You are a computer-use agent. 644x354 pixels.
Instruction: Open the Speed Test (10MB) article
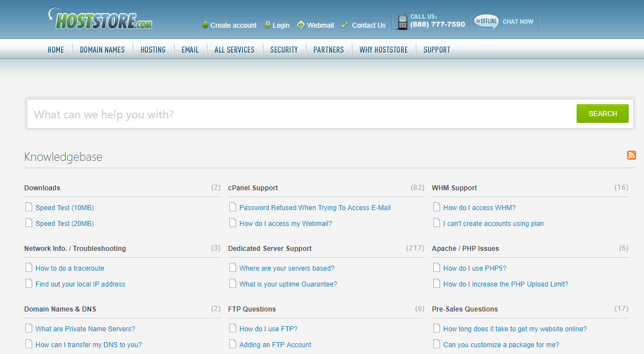(x=65, y=208)
